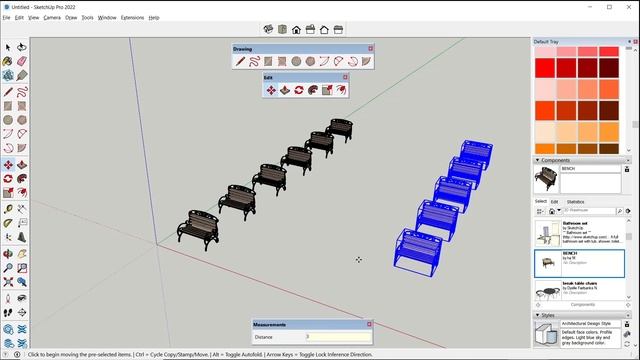This screenshot has height=360, width=640.
Task: Select the Zoom magnifier tool in left toolbar
Action: coord(8,268)
